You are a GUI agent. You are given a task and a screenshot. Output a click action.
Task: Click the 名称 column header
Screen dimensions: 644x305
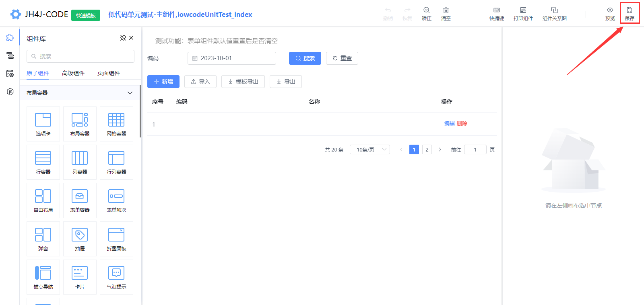click(x=314, y=102)
